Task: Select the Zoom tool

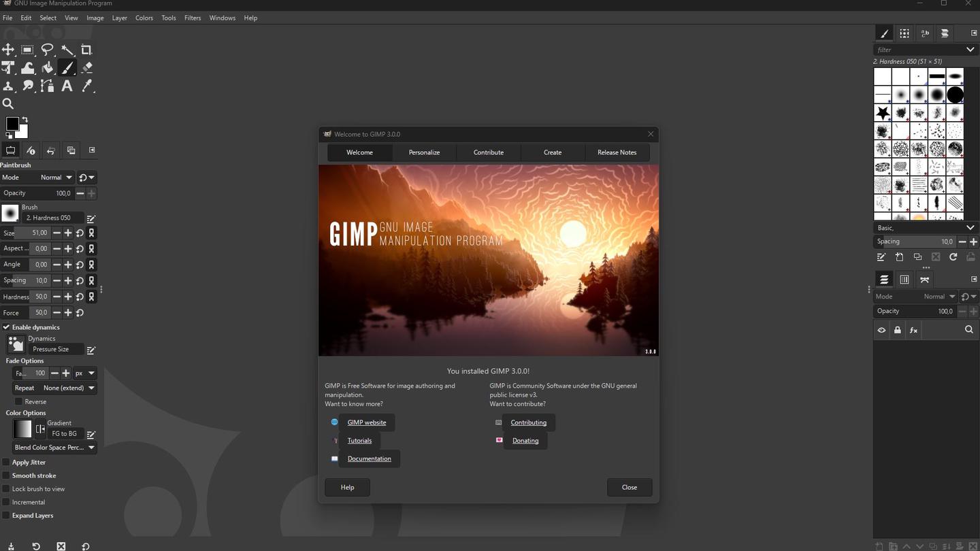Action: (x=7, y=103)
